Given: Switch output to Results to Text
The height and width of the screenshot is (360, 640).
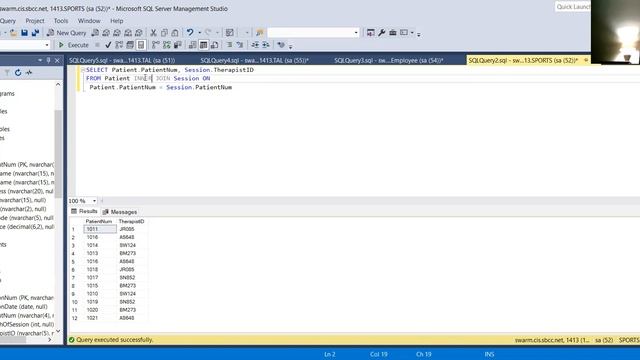Looking at the screenshot, I should coord(193,45).
